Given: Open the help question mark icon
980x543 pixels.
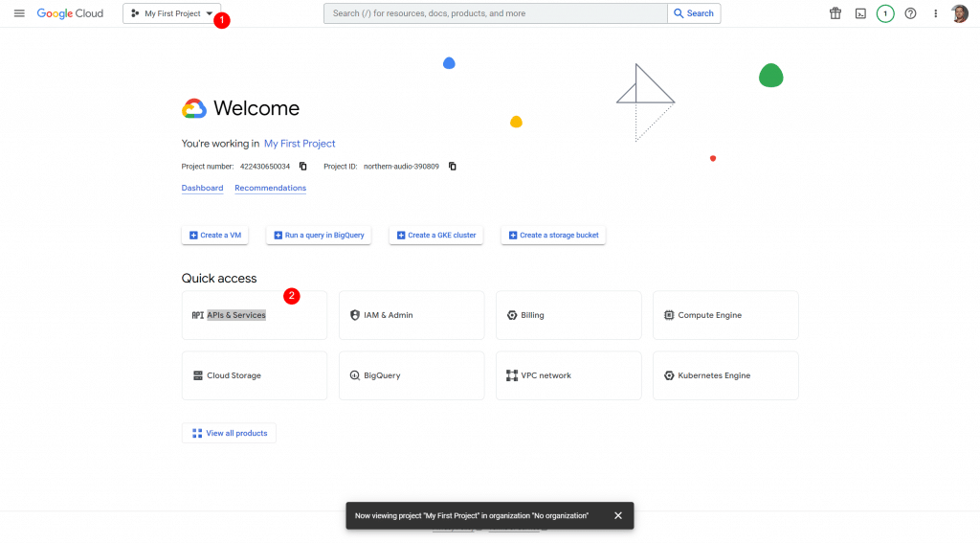Looking at the screenshot, I should click(911, 13).
